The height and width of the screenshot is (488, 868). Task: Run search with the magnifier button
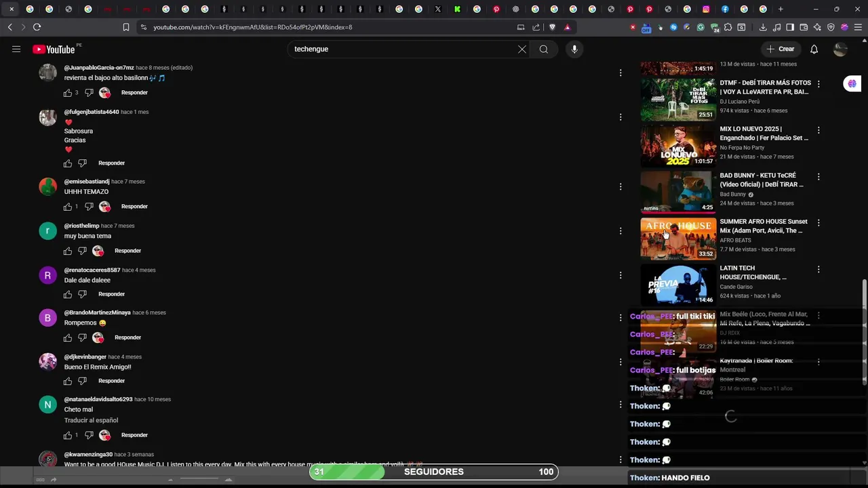pyautogui.click(x=544, y=49)
